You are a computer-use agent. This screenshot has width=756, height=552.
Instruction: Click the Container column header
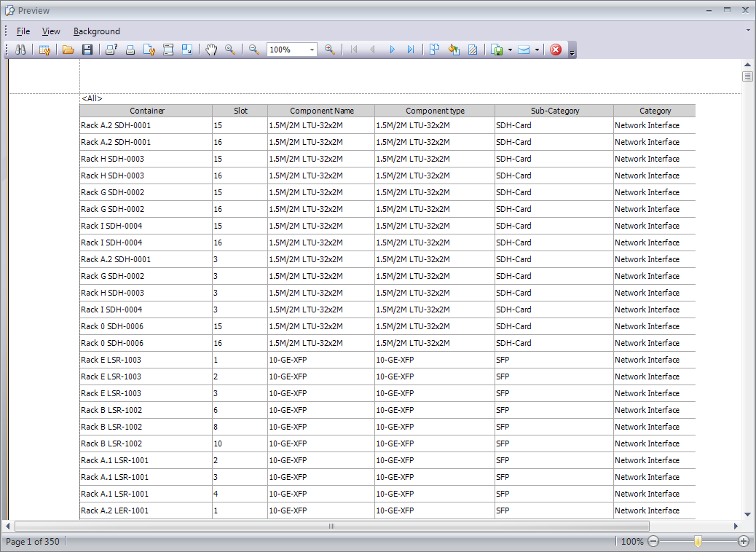(147, 111)
